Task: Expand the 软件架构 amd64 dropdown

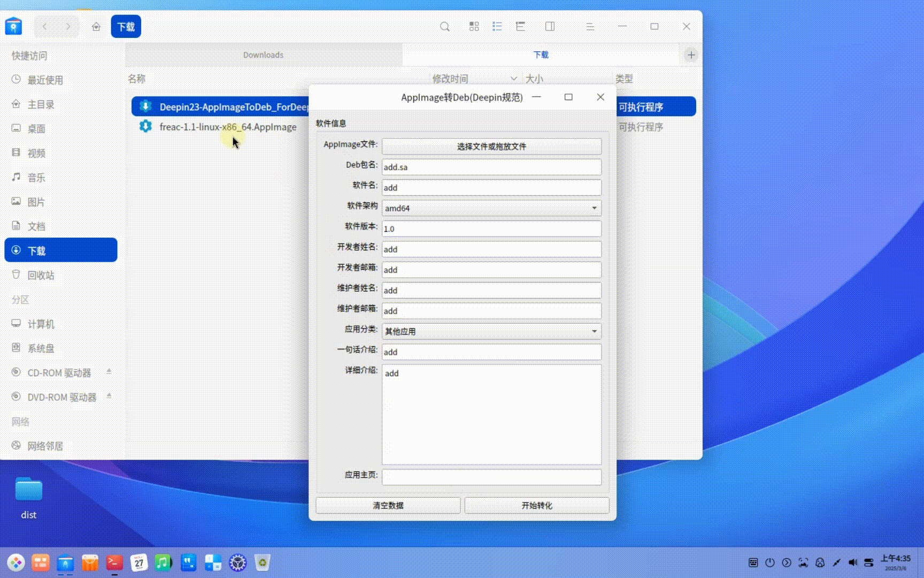Action: tap(491, 208)
